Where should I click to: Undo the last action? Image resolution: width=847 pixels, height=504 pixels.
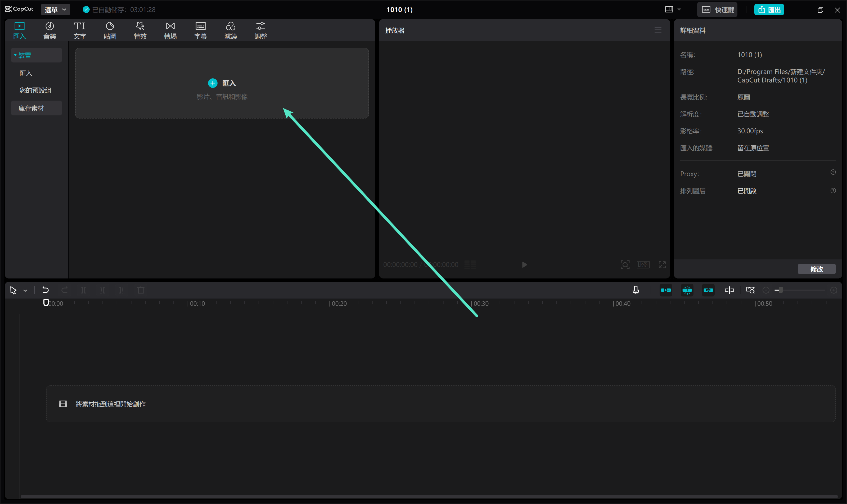(x=46, y=290)
